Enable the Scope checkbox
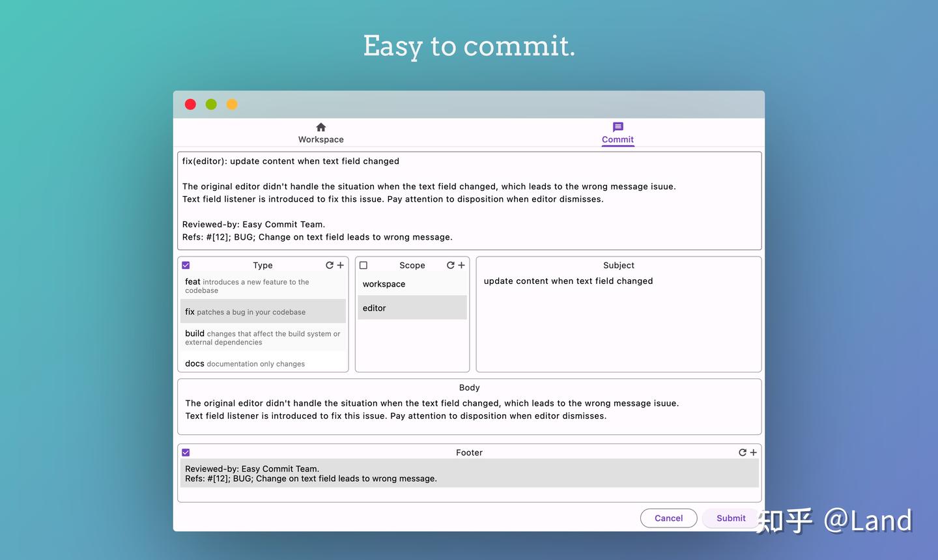 point(363,265)
